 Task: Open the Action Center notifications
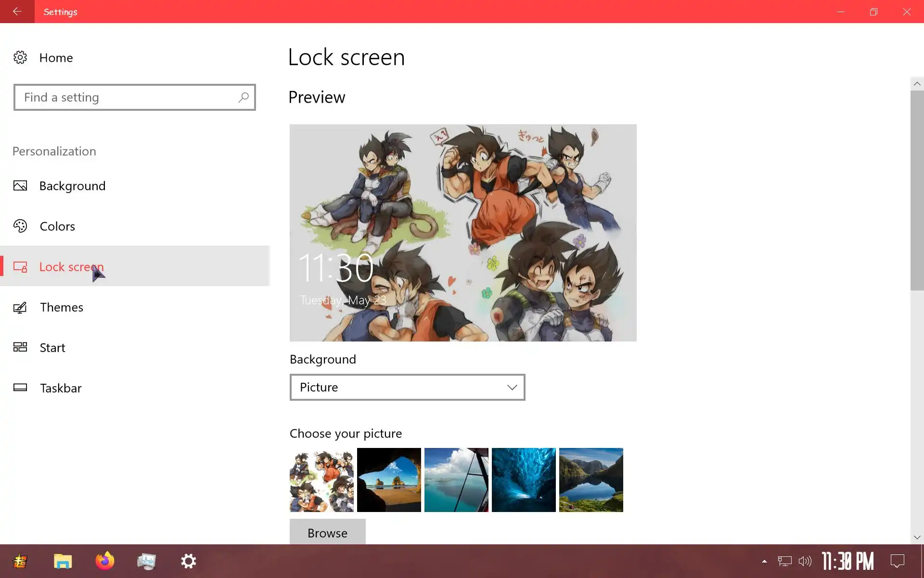tap(897, 561)
